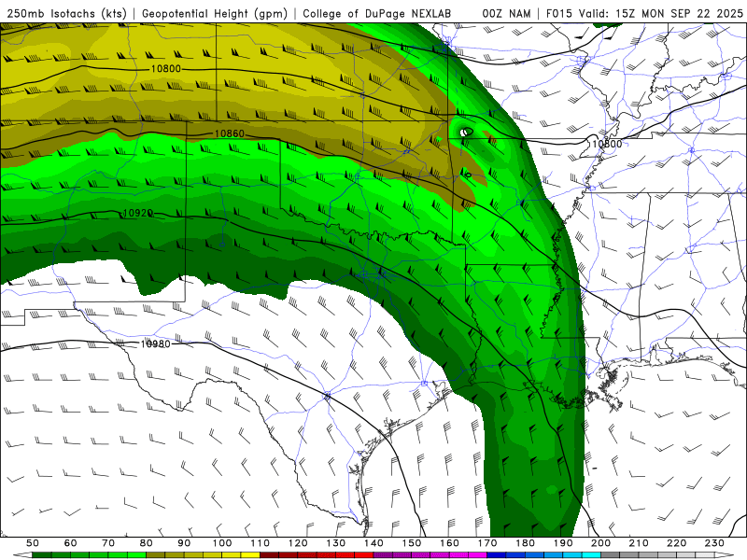
Task: Pick the magenta swatch just before 170
Action: click(x=478, y=555)
